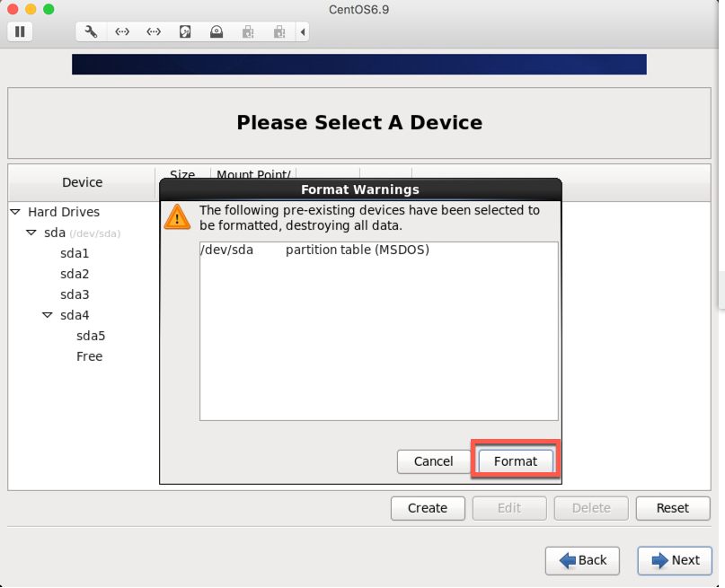Click the CD-ROM drive toolbar icon
This screenshot has height=588, width=725.
tap(217, 31)
